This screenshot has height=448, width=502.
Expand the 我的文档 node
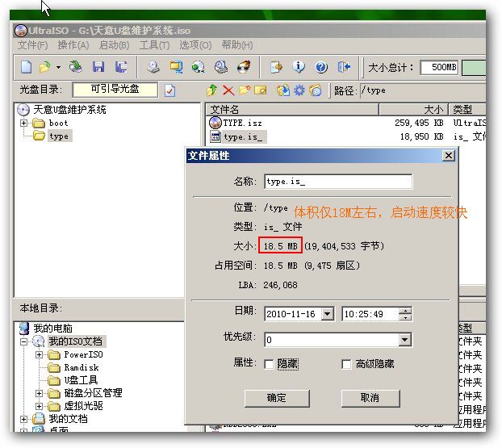(x=23, y=419)
